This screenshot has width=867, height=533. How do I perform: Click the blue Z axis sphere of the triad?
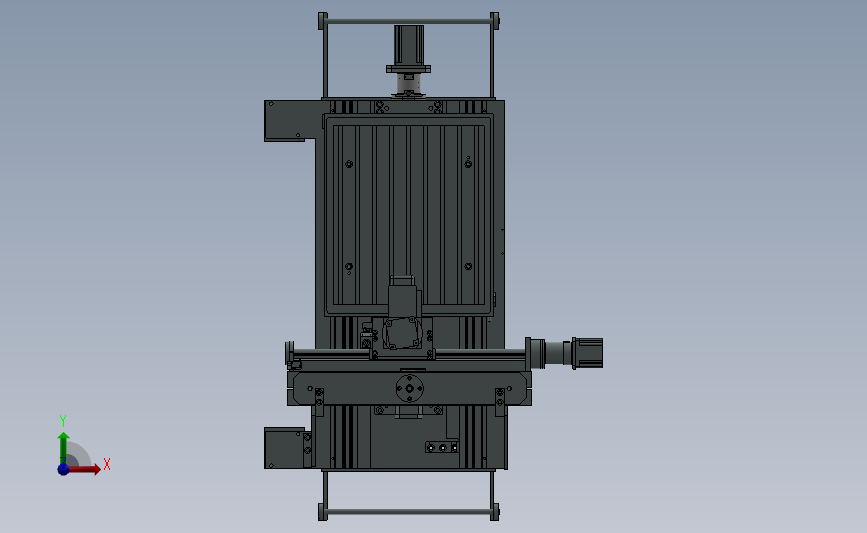[64, 469]
